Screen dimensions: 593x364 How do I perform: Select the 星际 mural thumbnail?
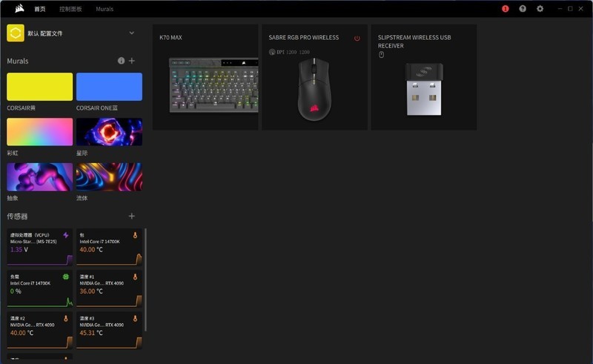[109, 132]
